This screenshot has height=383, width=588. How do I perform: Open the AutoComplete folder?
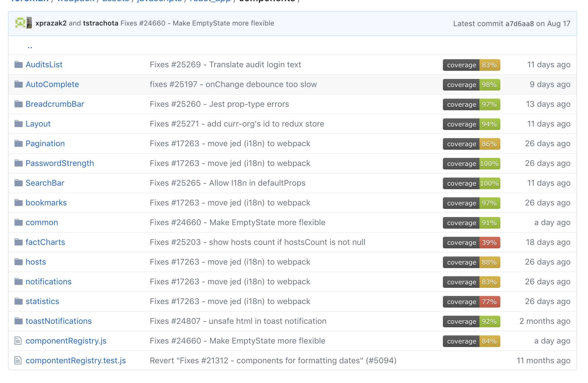click(52, 84)
